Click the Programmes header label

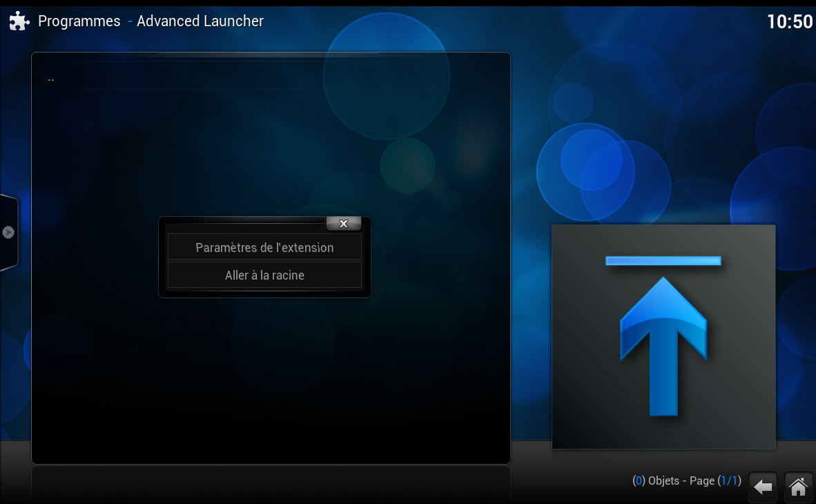click(79, 21)
